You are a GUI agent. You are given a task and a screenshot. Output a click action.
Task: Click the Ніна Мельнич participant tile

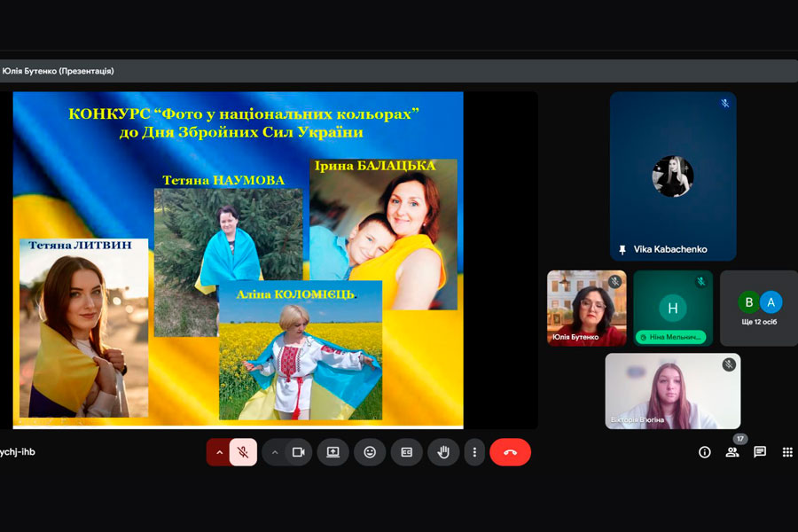(672, 308)
